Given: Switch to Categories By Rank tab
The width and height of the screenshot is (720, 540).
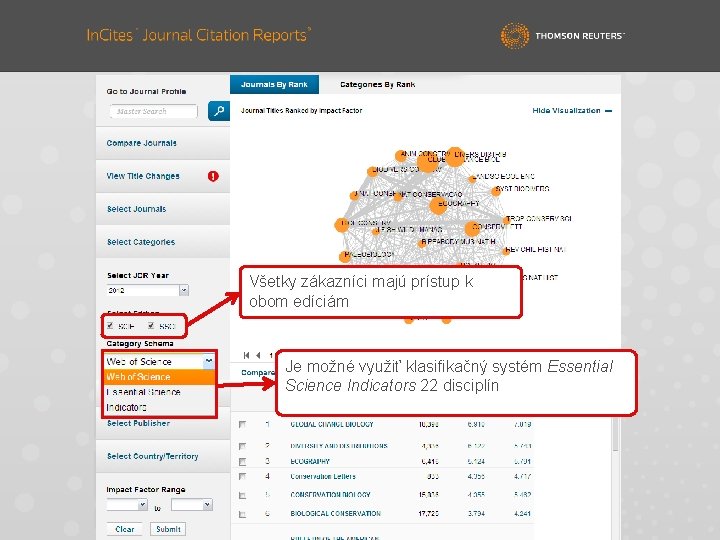Looking at the screenshot, I should point(377,84).
